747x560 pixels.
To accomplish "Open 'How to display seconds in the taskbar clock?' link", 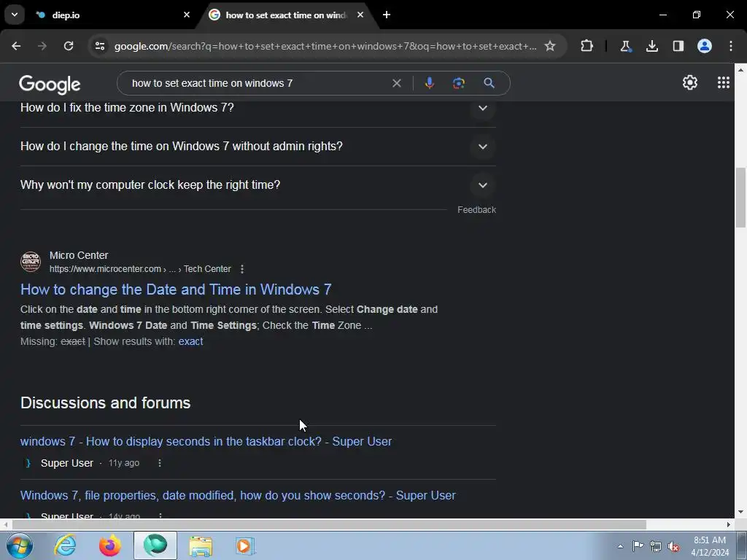I will tap(206, 441).
